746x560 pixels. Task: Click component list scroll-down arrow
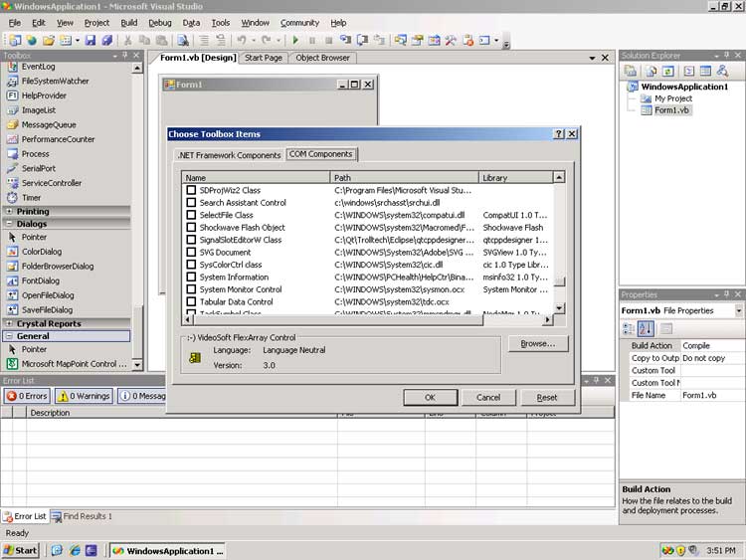pyautogui.click(x=559, y=307)
